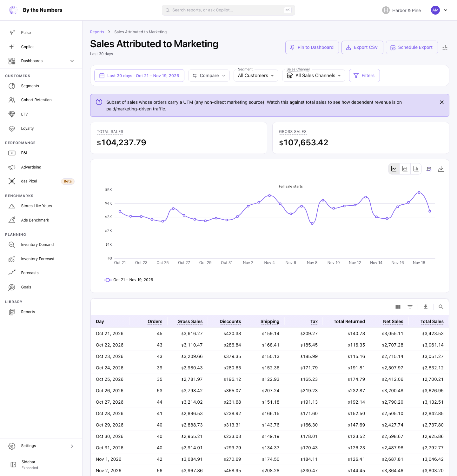Open table columns selector icon
This screenshot has width=457, height=476.
pyautogui.click(x=398, y=307)
